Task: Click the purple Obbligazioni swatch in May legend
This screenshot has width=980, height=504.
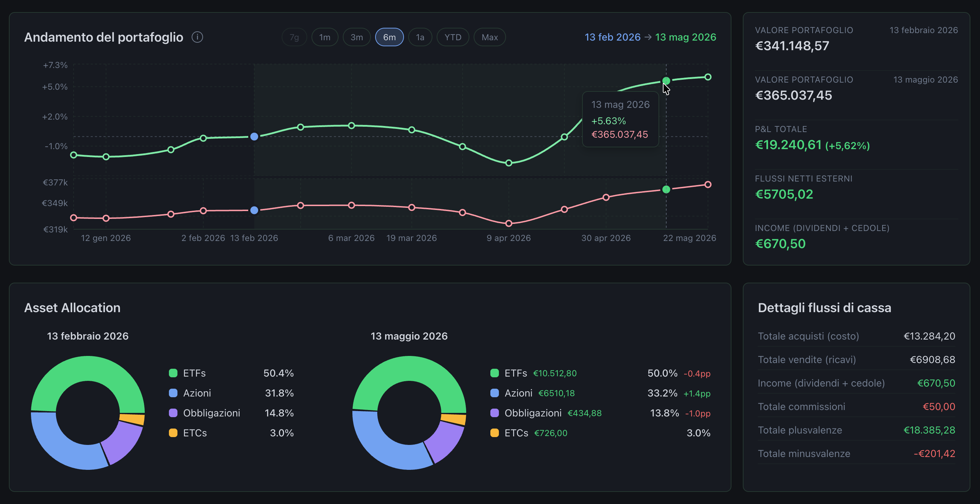Action: 495,413
